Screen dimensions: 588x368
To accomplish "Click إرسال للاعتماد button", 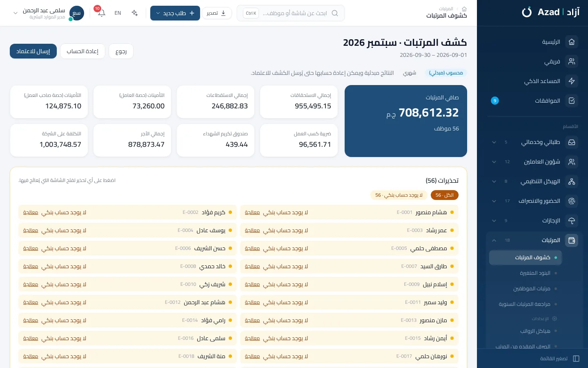I will [x=33, y=51].
